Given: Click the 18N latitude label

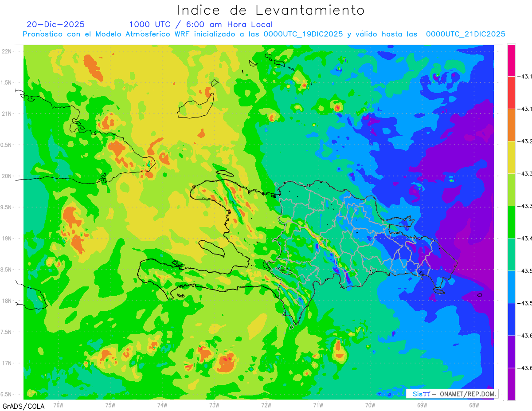Looking at the screenshot, I should (x=7, y=301).
